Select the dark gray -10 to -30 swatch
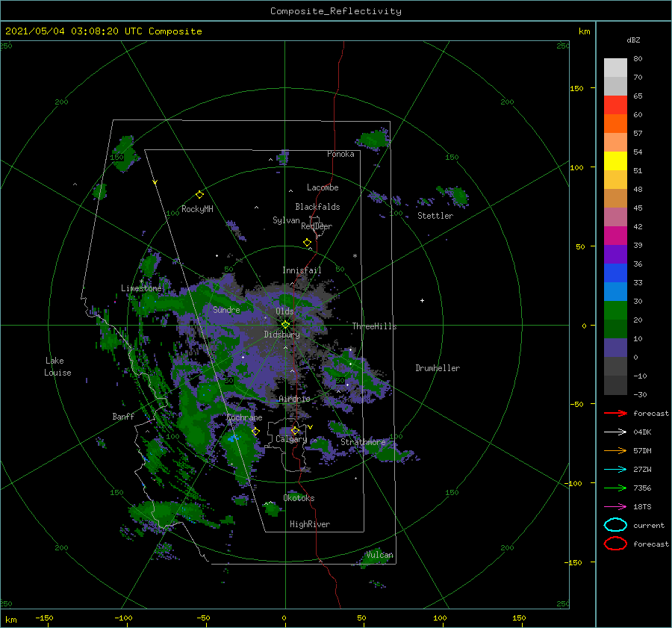This screenshot has width=672, height=628. click(615, 385)
